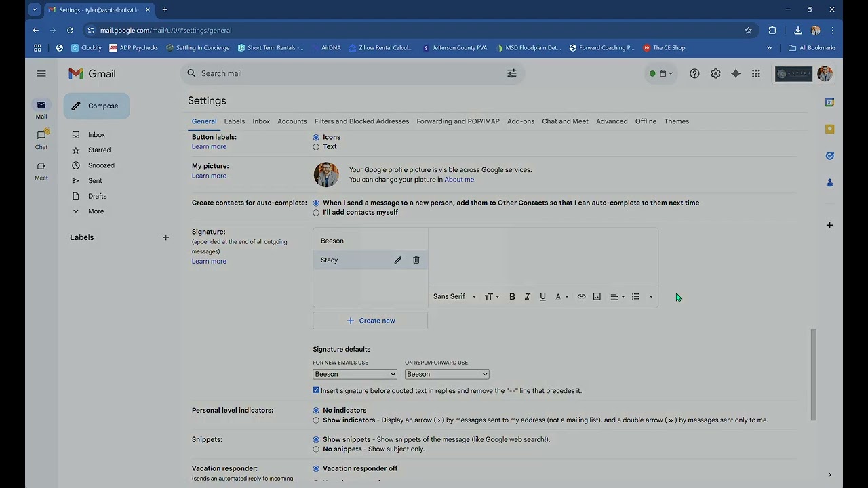Image resolution: width=868 pixels, height=488 pixels.
Task: Click the Search mail field
Action: [x=353, y=73]
